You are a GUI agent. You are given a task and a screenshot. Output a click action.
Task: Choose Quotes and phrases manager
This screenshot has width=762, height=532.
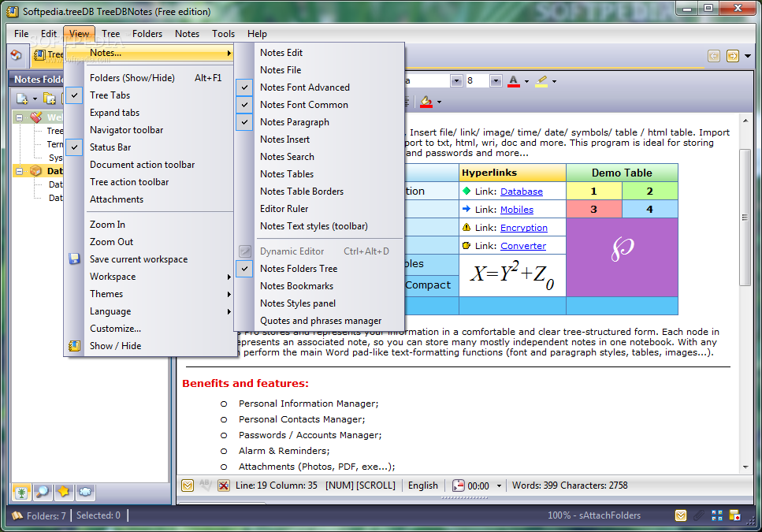[319, 321]
